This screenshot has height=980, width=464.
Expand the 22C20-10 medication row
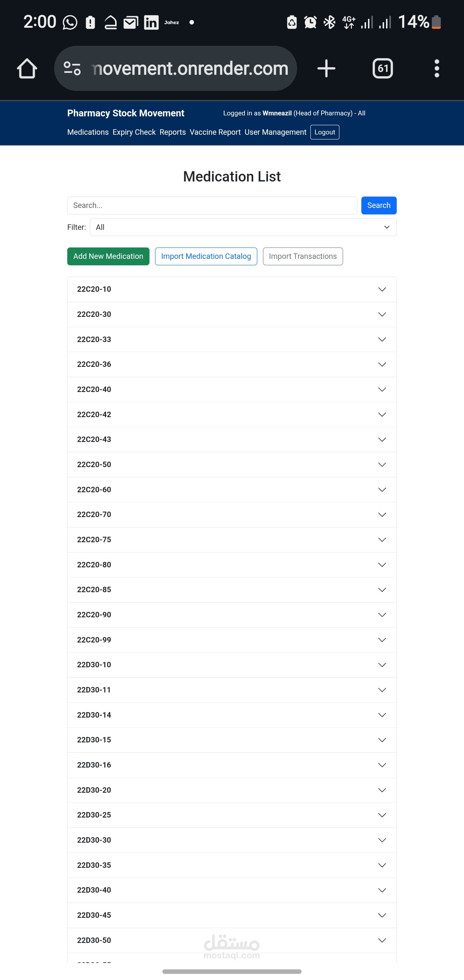(x=232, y=289)
